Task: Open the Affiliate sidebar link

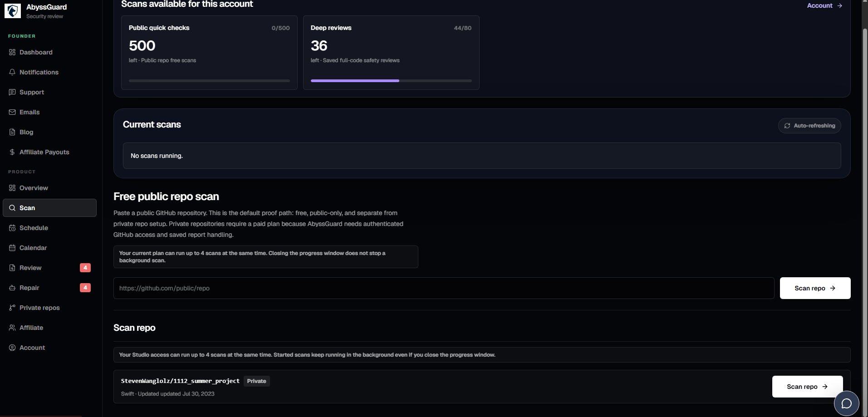Action: (49, 328)
